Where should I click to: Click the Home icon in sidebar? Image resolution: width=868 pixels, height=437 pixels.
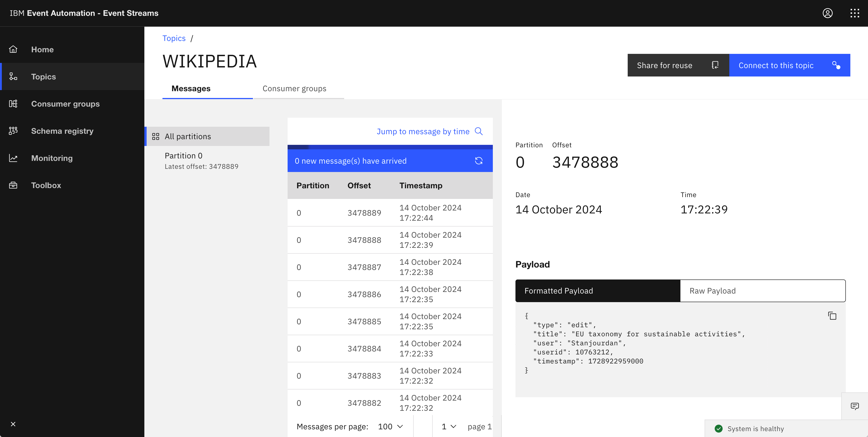tap(13, 50)
